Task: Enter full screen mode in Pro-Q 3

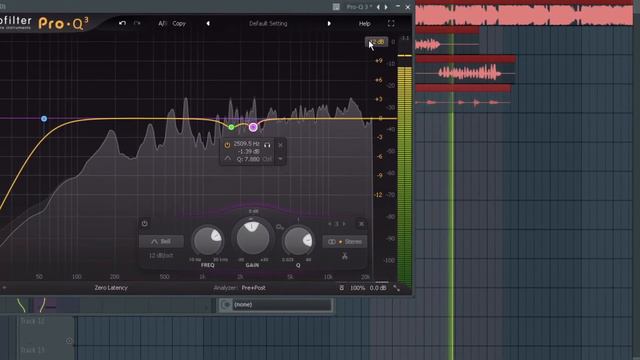Action: (x=391, y=24)
